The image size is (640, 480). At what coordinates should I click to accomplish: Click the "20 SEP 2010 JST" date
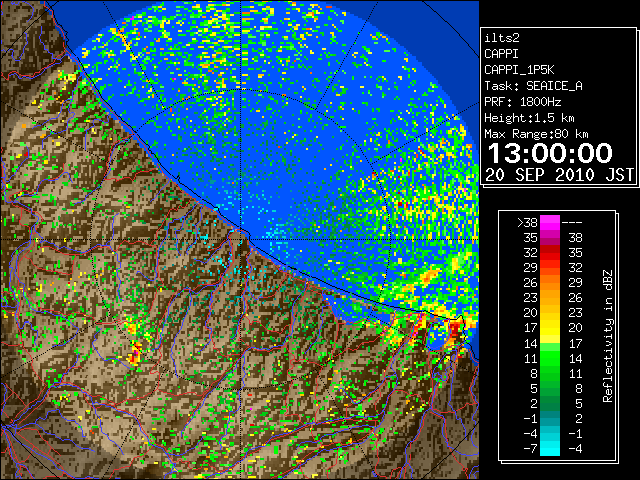560,175
